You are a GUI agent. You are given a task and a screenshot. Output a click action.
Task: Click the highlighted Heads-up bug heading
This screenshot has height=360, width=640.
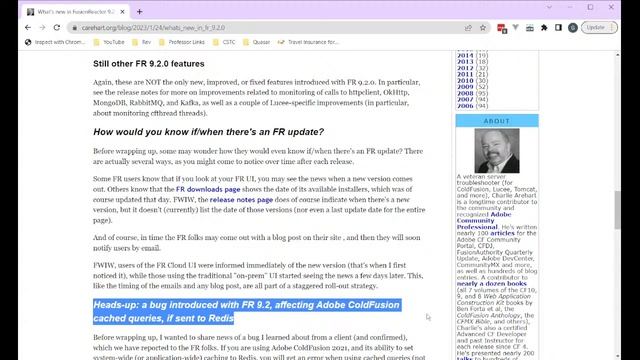[247, 311]
